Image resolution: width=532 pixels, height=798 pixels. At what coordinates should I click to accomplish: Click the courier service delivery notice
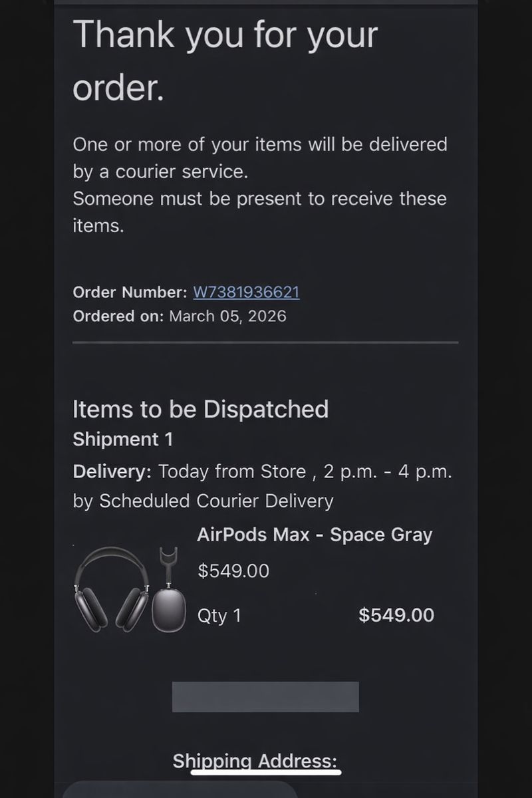[259, 158]
